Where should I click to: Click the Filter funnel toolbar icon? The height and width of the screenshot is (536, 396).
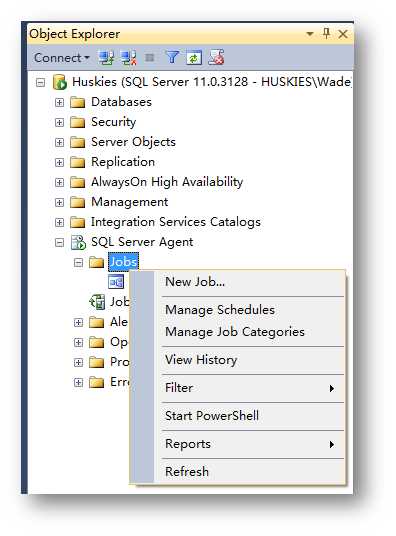click(172, 57)
